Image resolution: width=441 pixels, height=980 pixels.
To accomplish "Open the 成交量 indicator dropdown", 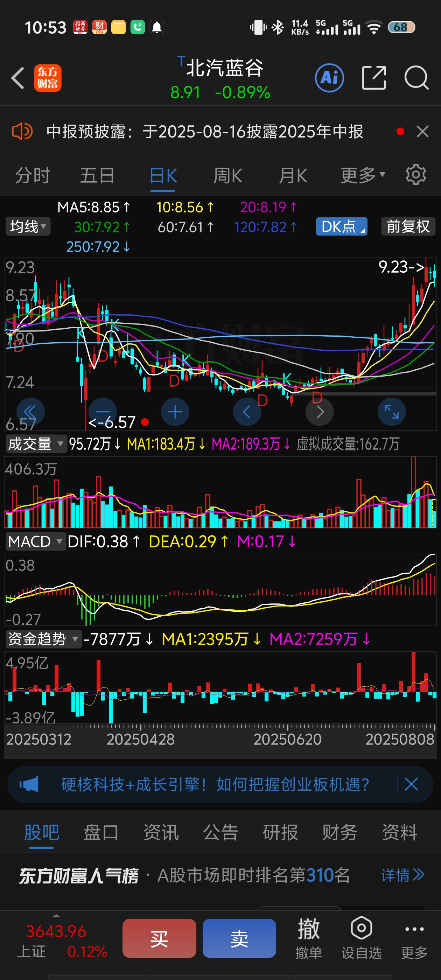I will click(x=36, y=444).
